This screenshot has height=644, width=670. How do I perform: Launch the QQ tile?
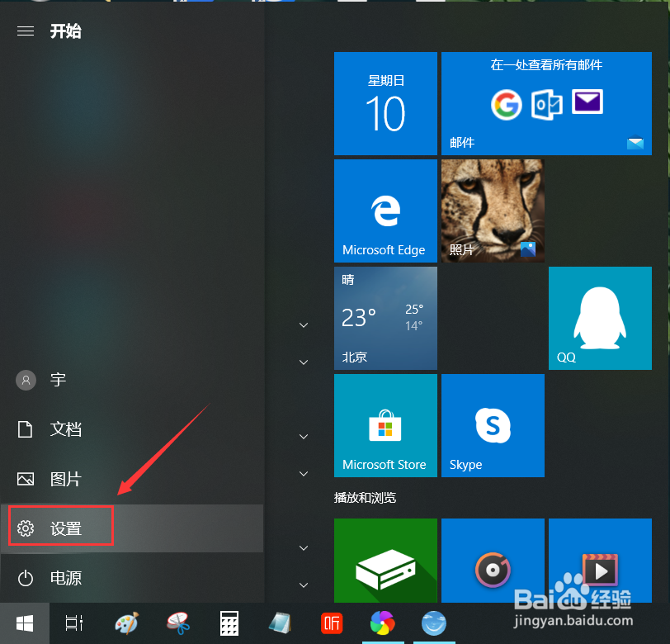pyautogui.click(x=600, y=318)
